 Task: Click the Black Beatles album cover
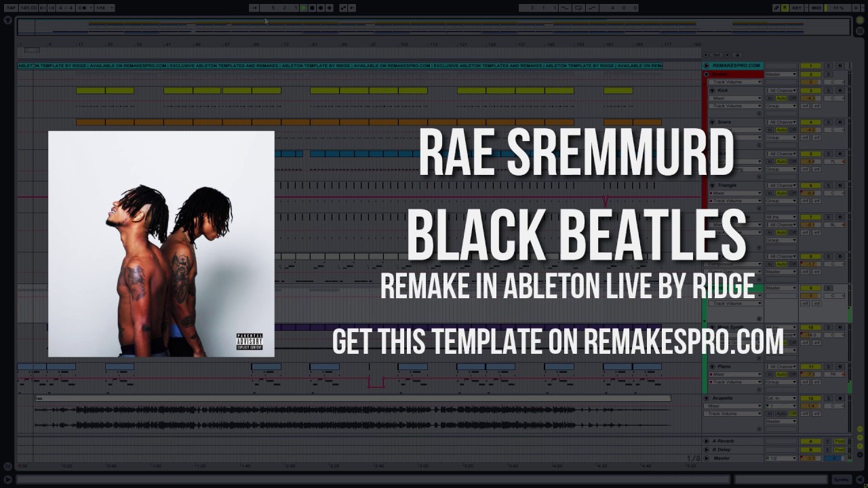pos(161,244)
